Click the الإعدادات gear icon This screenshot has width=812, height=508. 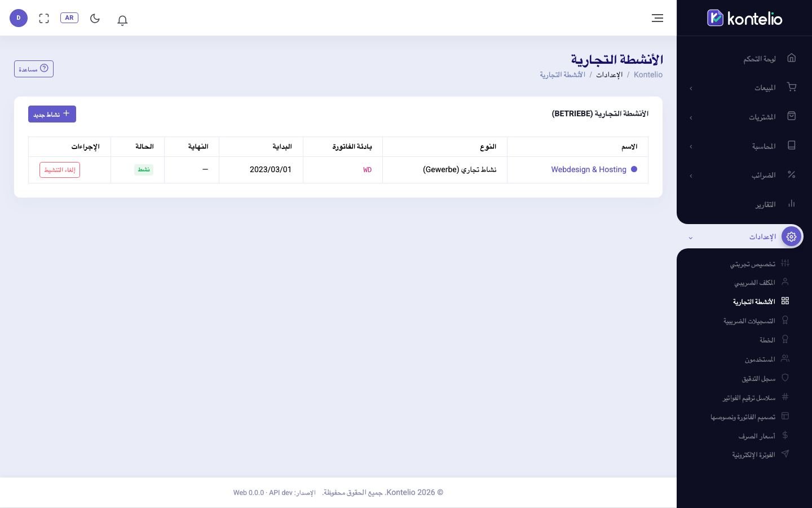[x=792, y=237]
